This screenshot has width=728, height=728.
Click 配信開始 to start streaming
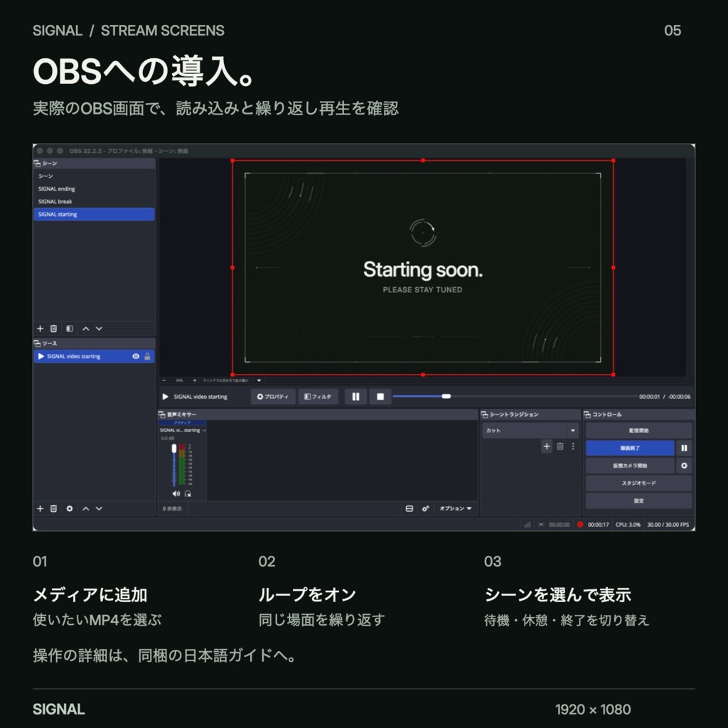(x=638, y=430)
